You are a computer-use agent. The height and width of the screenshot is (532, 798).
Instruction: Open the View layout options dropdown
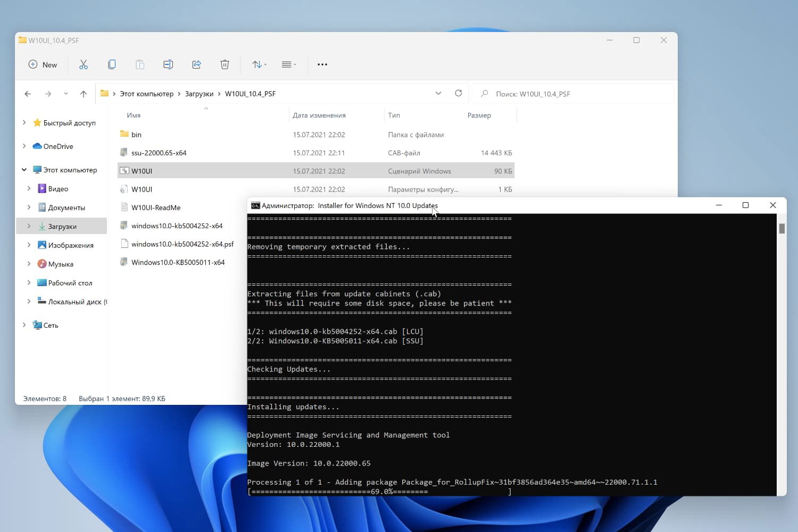coord(288,64)
